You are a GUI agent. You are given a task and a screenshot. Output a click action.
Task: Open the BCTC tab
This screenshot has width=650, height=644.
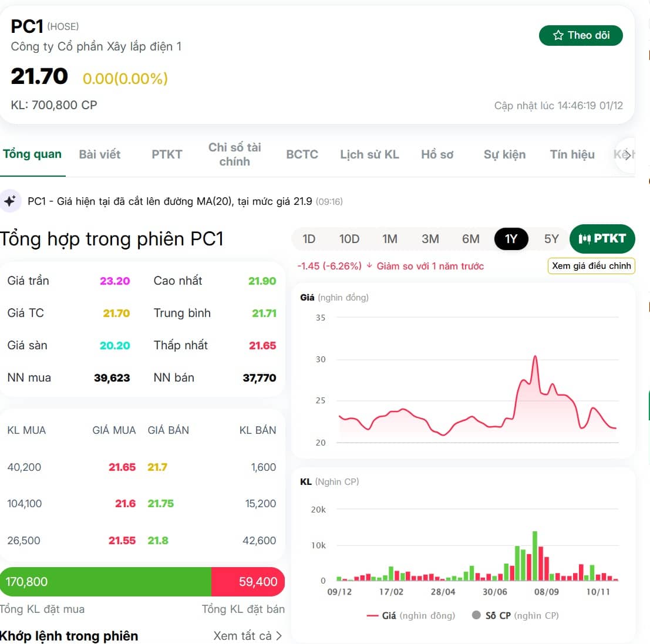(x=302, y=154)
